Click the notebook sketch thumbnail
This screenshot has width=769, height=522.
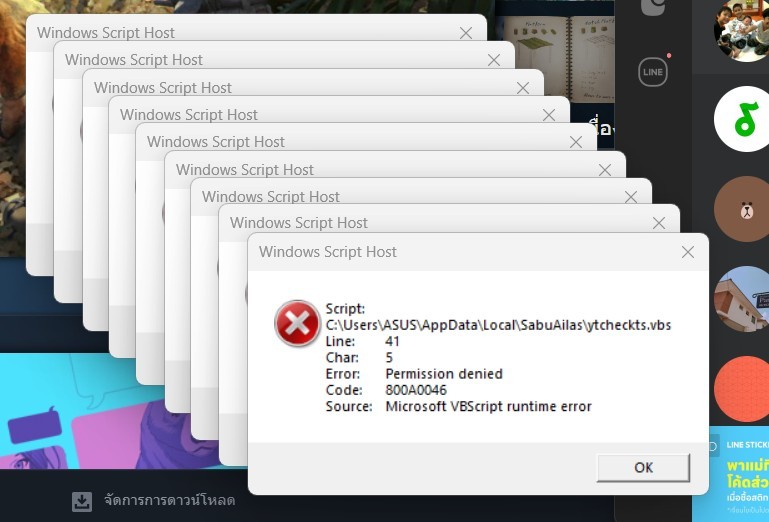(559, 57)
